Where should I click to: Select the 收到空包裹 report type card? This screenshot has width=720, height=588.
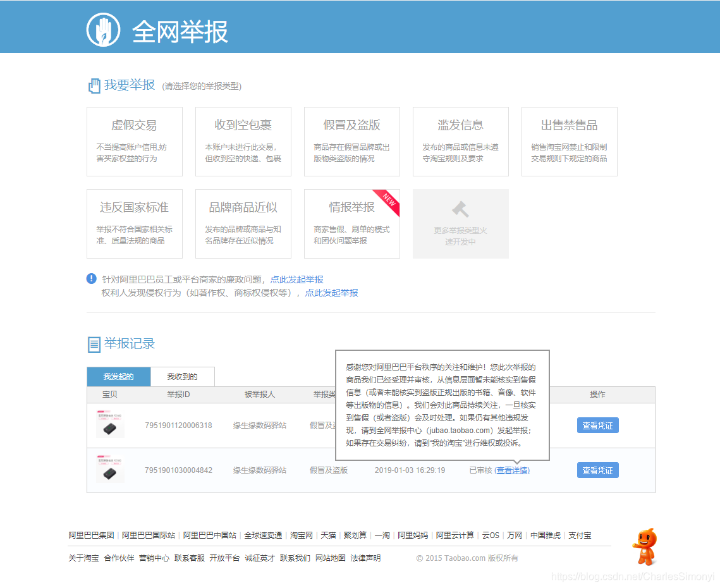click(x=243, y=142)
